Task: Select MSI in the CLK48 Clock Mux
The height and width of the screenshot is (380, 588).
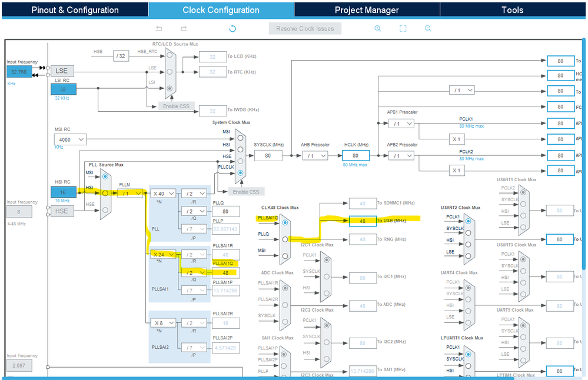Action: pos(285,256)
